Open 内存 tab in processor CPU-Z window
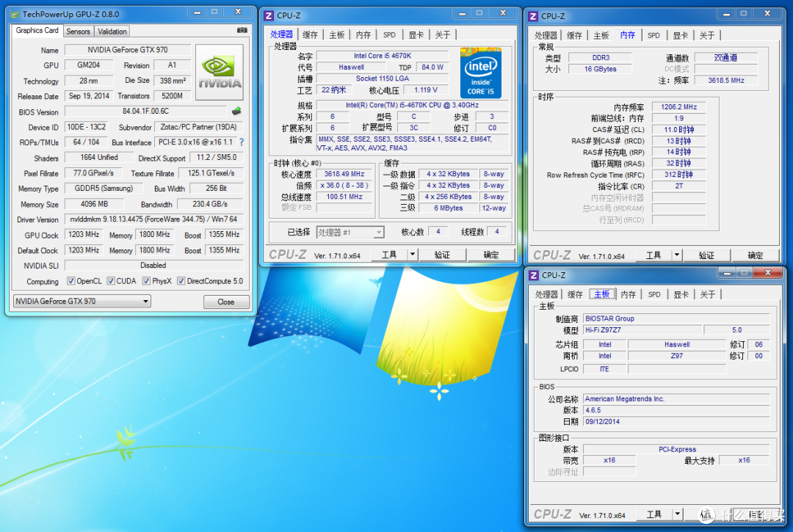 click(x=363, y=35)
